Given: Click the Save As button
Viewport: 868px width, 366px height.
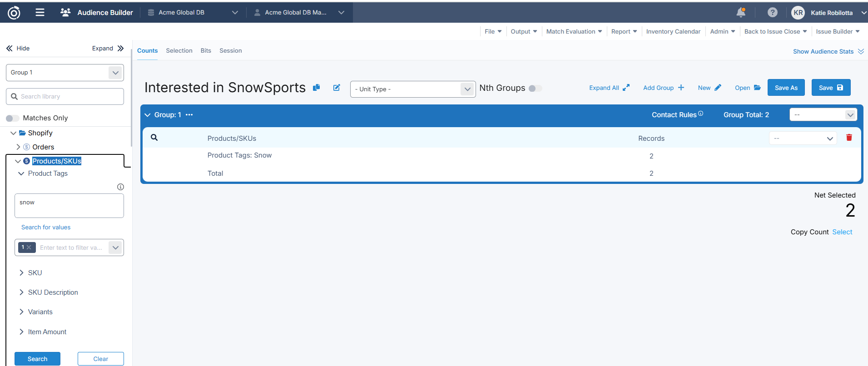Looking at the screenshot, I should [x=786, y=88].
